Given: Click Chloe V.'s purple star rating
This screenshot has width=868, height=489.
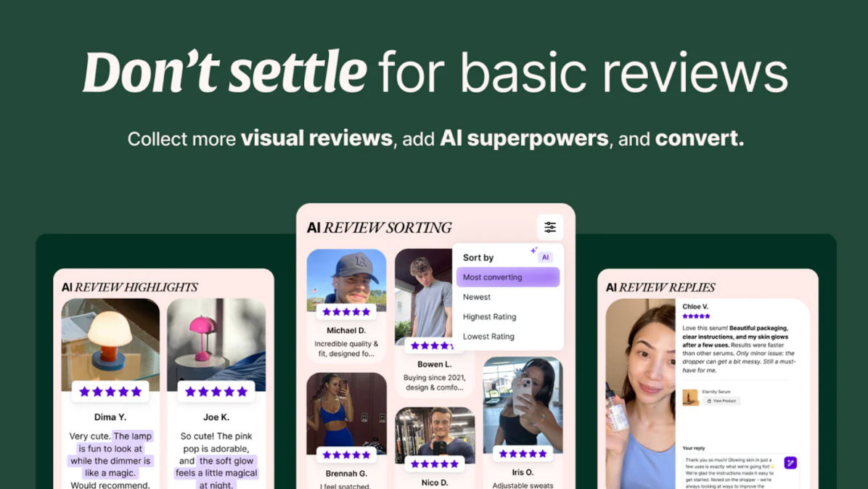Looking at the screenshot, I should (696, 316).
